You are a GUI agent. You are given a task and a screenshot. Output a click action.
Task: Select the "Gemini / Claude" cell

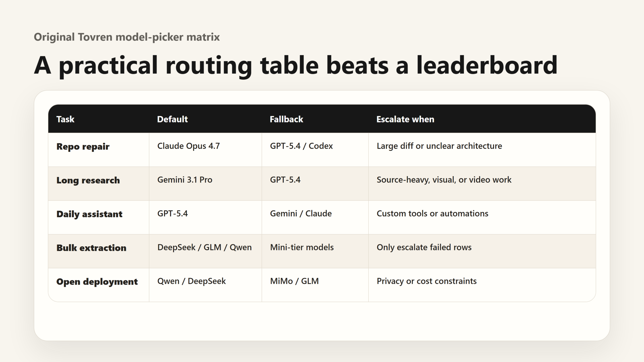pos(301,214)
